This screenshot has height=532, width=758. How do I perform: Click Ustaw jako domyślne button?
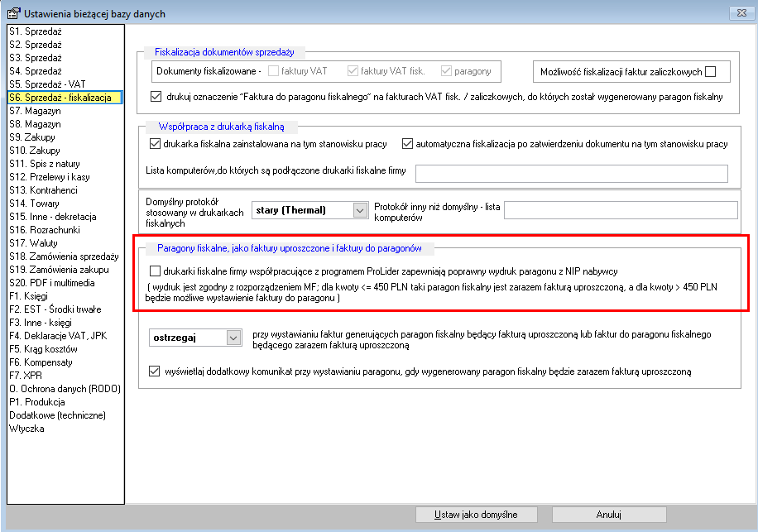click(x=476, y=515)
